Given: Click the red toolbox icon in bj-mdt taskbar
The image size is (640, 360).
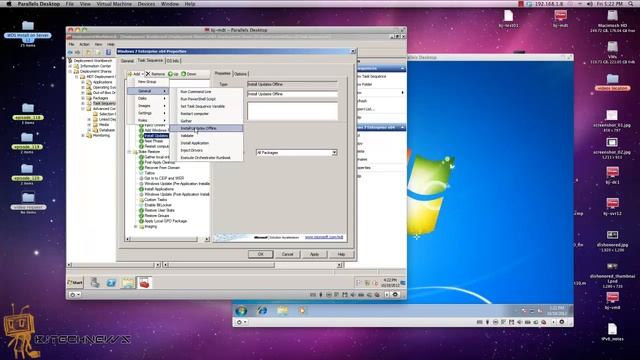Looking at the screenshot, I should click(144, 282).
